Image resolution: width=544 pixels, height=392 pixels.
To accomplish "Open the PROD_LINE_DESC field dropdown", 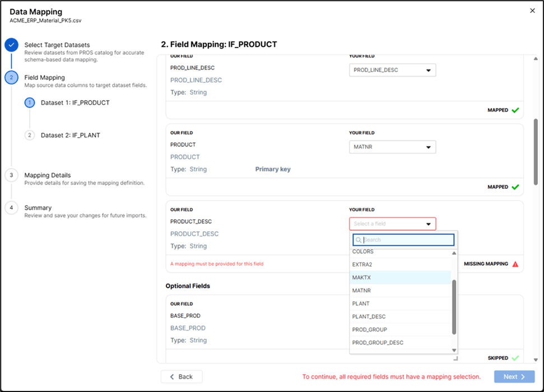I will point(392,71).
